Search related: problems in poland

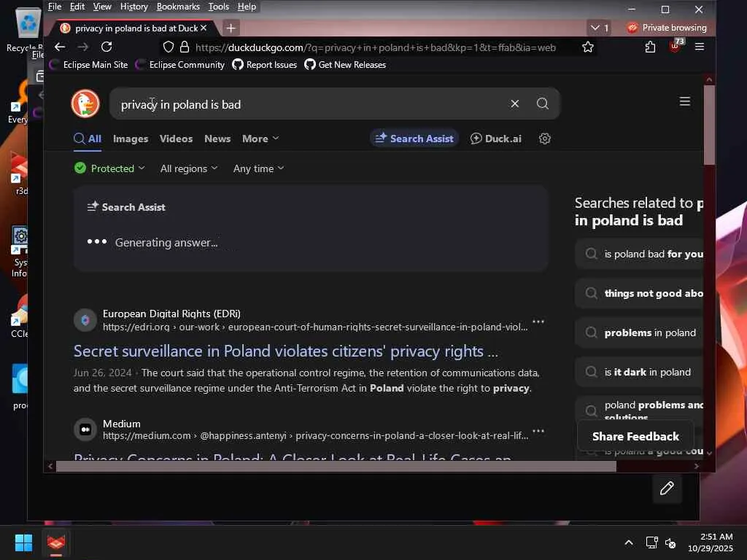(639, 332)
